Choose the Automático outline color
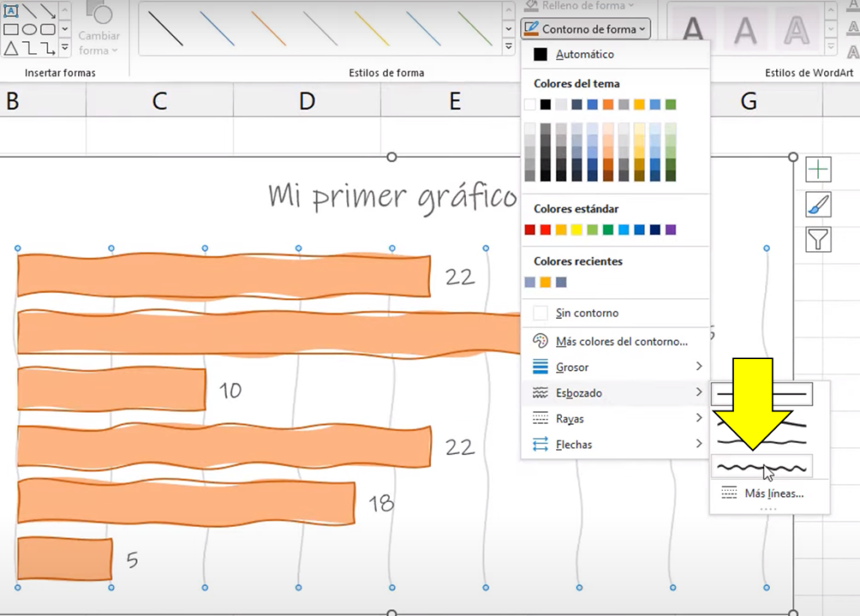Viewport: 860px width, 616px height. point(585,55)
